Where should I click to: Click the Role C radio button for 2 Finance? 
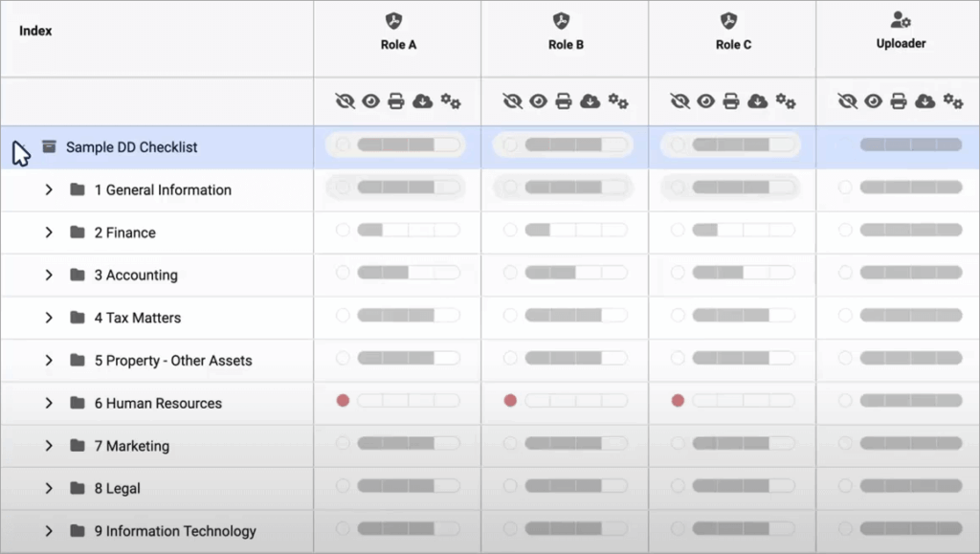[679, 232]
